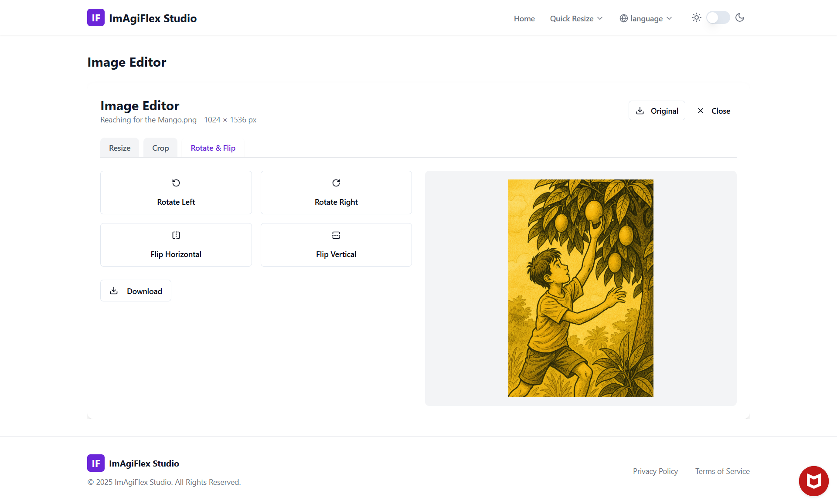Viewport: 837px width, 504px height.
Task: Click the download icon on Original button
Action: click(x=640, y=111)
